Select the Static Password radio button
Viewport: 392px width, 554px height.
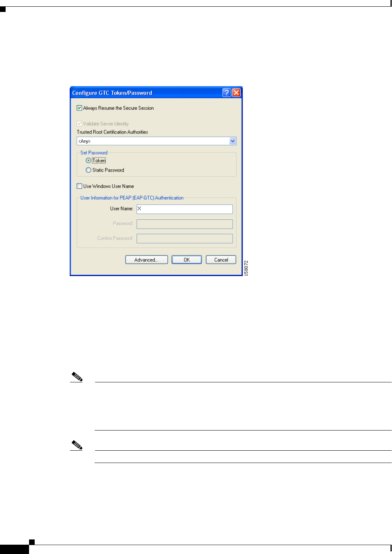tap(88, 170)
